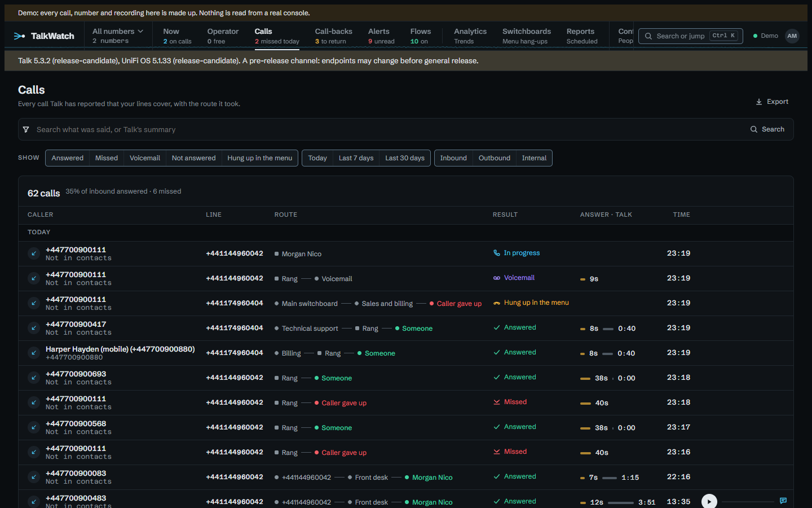Image resolution: width=812 pixels, height=508 pixels.
Task: Export the calls list
Action: tap(772, 102)
